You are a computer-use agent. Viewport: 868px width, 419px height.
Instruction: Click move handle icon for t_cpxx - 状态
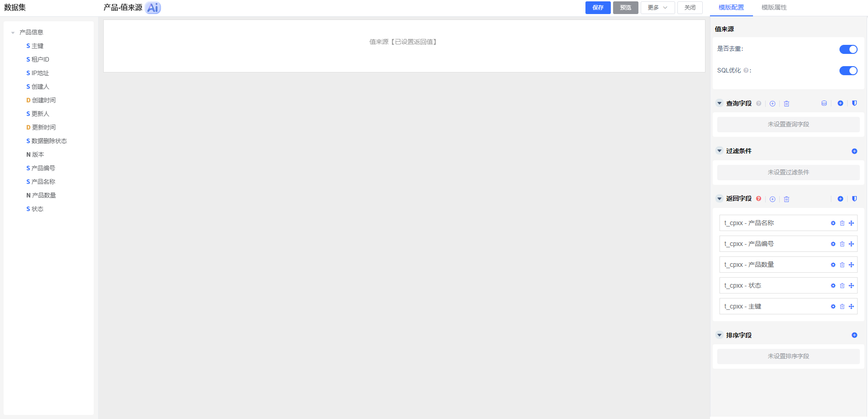[851, 286]
